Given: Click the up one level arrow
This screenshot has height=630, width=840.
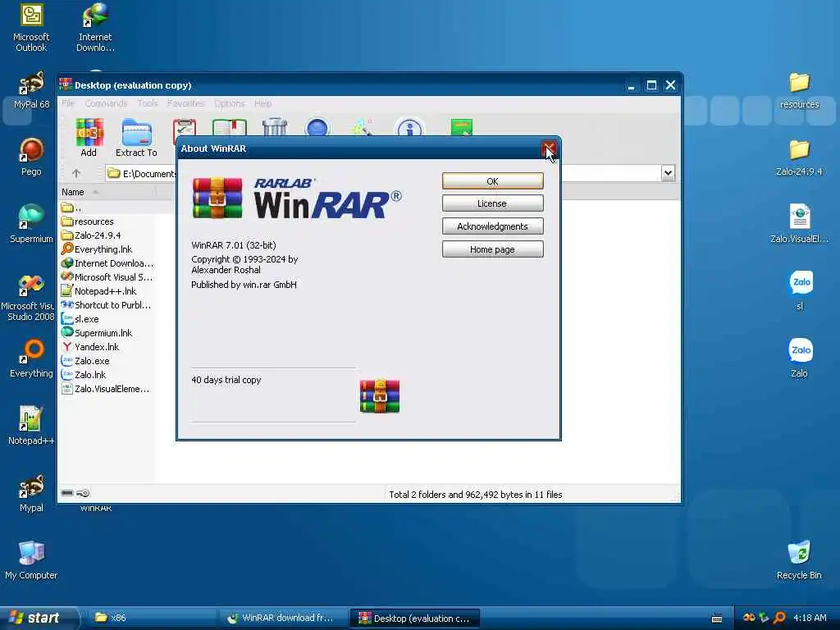Looking at the screenshot, I should click(x=76, y=173).
